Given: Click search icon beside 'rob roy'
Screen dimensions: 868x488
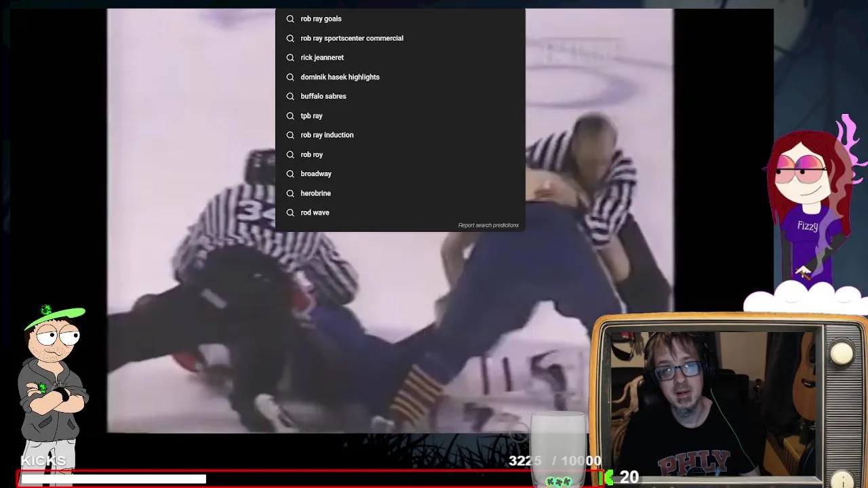Looking at the screenshot, I should coord(290,155).
